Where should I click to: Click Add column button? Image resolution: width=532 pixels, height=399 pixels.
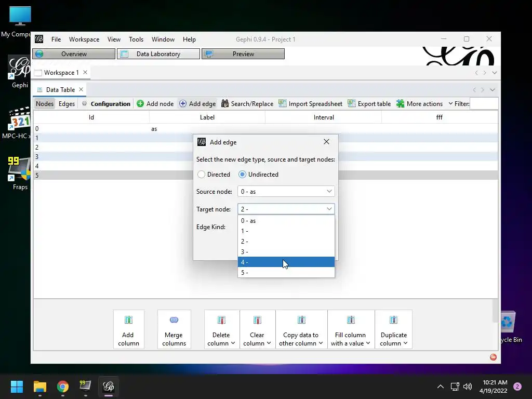point(129,329)
